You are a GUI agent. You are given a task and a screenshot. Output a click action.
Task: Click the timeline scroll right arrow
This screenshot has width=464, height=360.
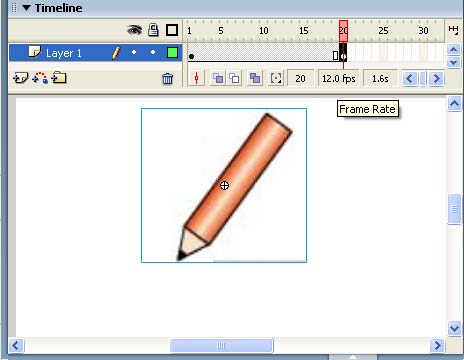436,79
